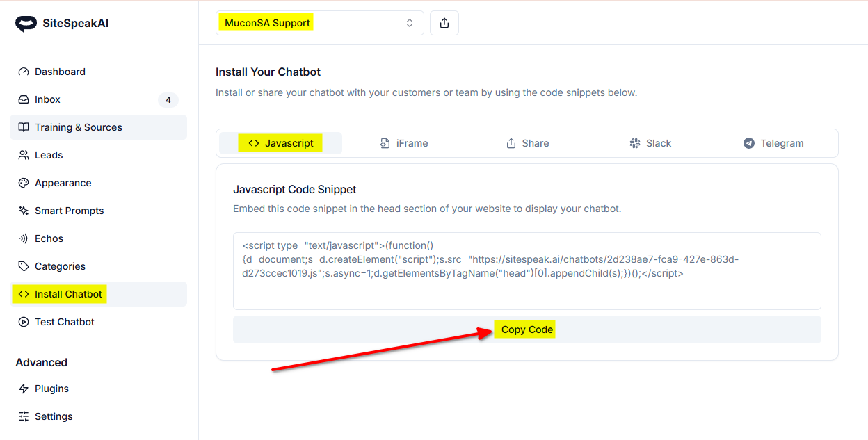
Task: Open Dashboard via its gauge icon
Action: click(24, 72)
